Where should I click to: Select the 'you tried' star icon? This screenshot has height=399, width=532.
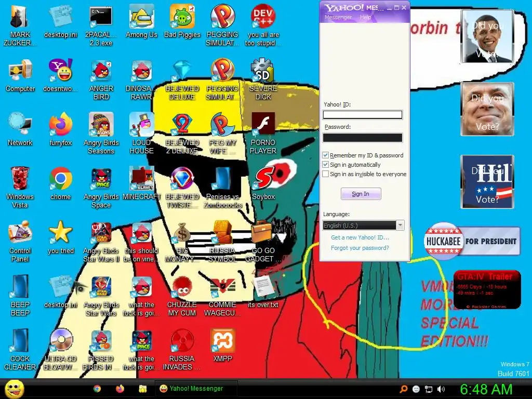pos(61,237)
